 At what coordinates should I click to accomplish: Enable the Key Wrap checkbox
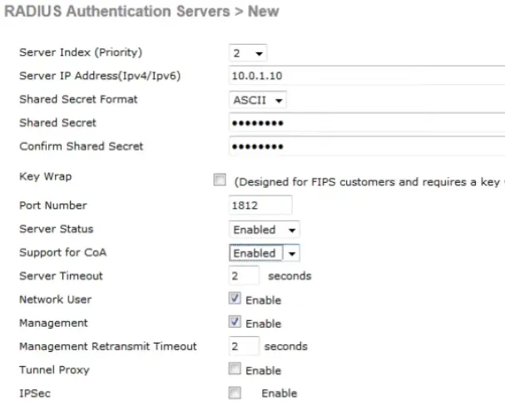pos(220,180)
